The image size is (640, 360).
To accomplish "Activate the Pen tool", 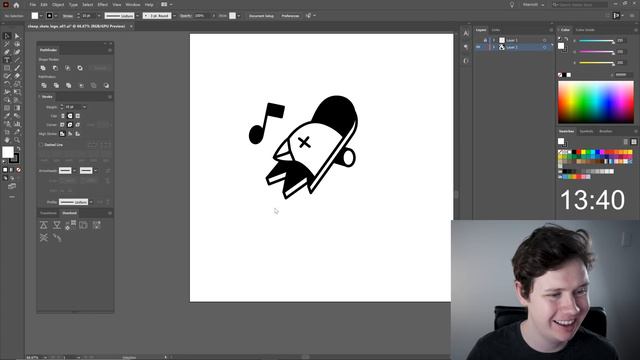I will pyautogui.click(x=7, y=52).
